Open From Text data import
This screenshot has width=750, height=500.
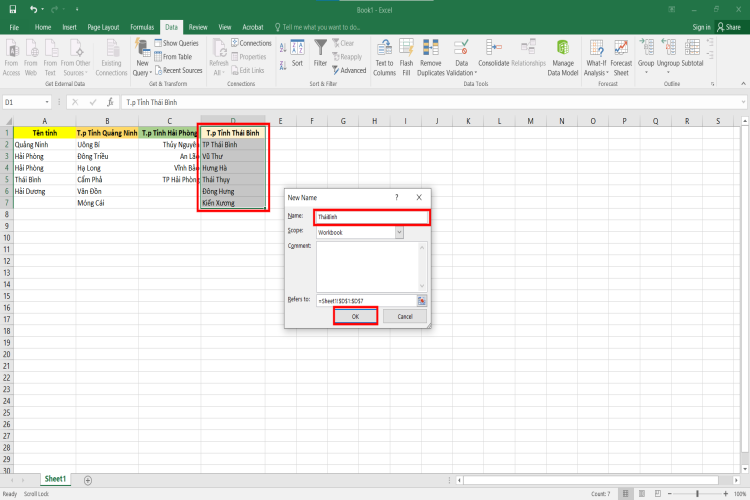50,58
